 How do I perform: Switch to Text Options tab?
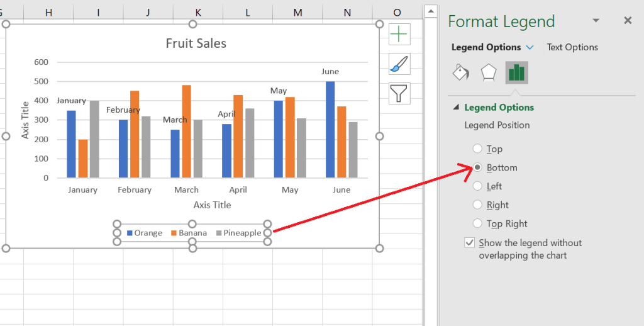572,47
